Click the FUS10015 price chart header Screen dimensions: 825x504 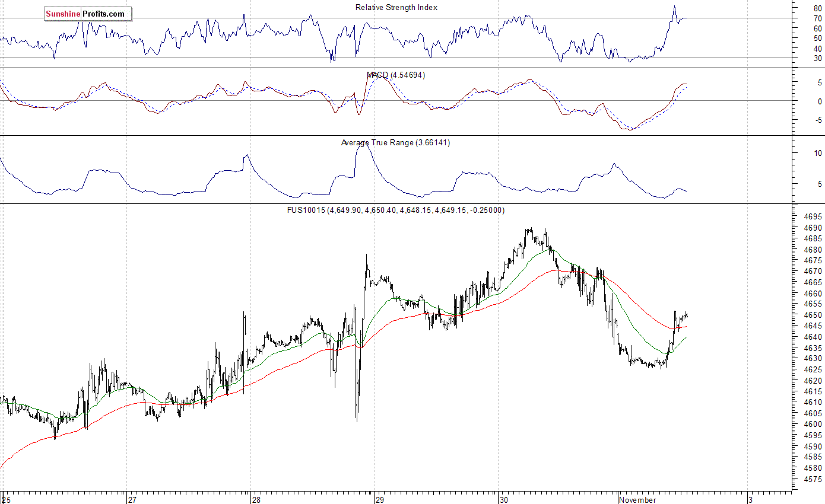(396, 210)
